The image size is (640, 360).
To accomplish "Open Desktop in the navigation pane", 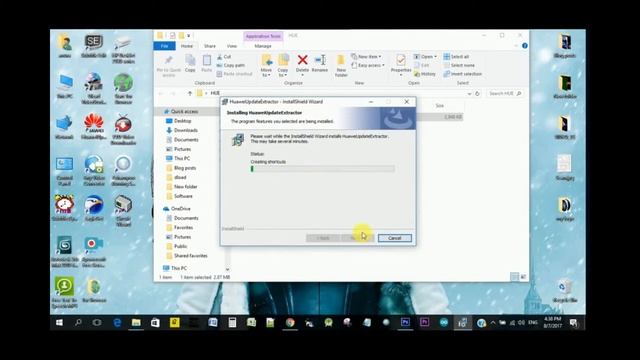I will [182, 121].
